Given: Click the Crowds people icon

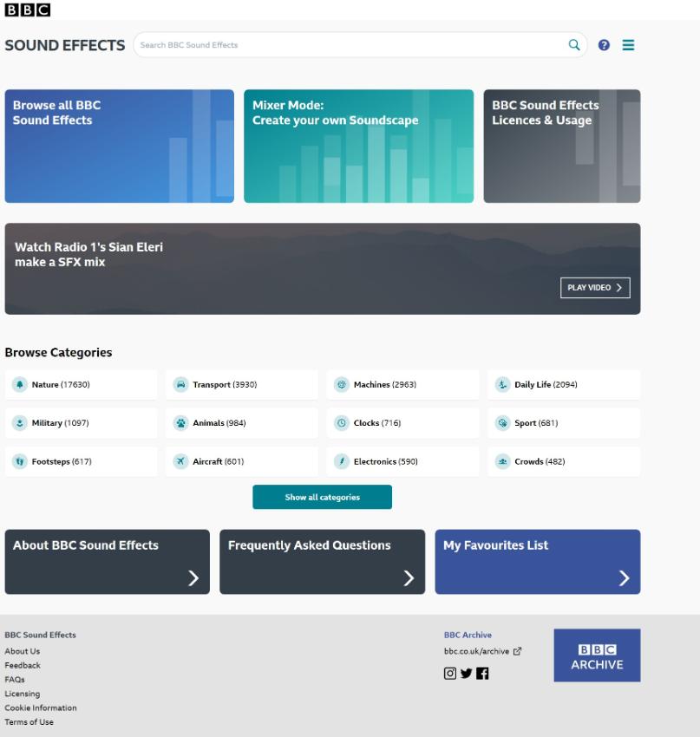Looking at the screenshot, I should coord(502,461).
